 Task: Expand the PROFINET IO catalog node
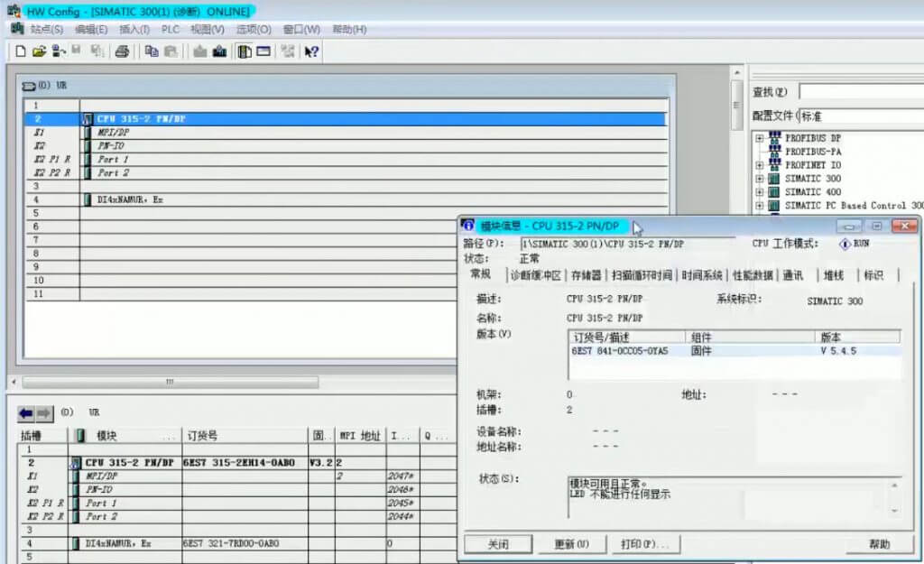pyautogui.click(x=760, y=165)
